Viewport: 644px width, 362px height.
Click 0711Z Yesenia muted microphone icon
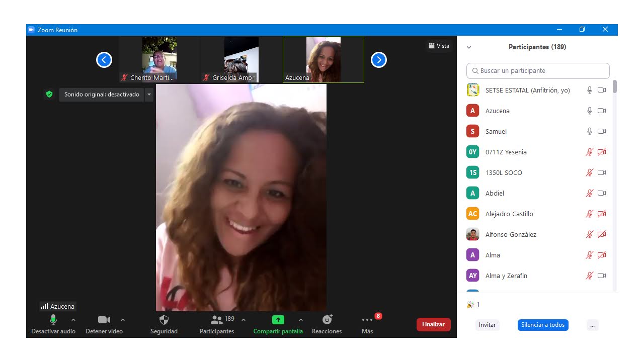tap(590, 152)
